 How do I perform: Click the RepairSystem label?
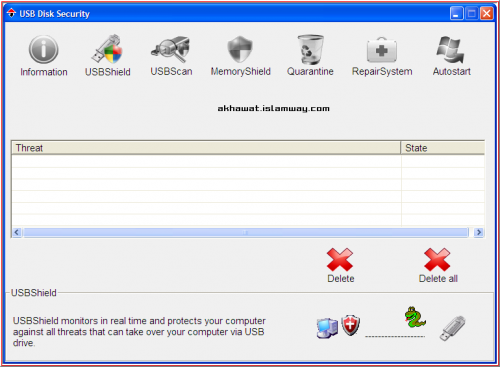[382, 71]
